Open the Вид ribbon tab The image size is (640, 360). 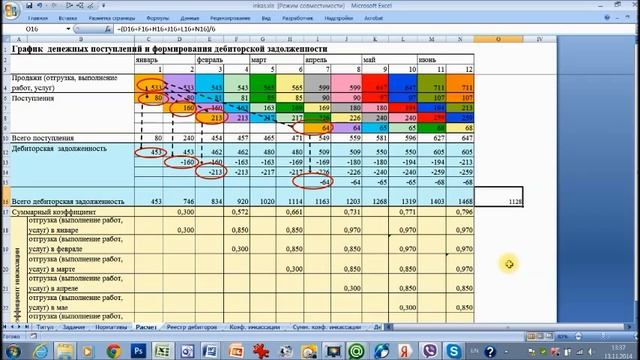266,18
